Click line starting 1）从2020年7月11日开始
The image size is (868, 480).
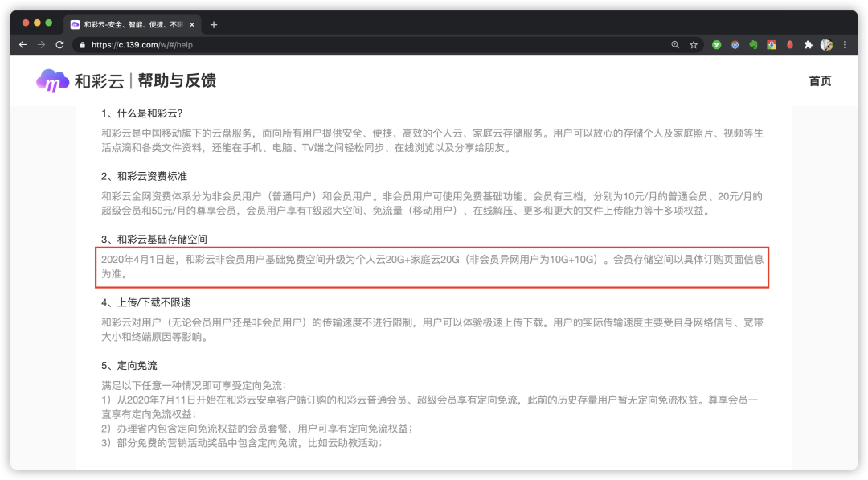coord(429,407)
